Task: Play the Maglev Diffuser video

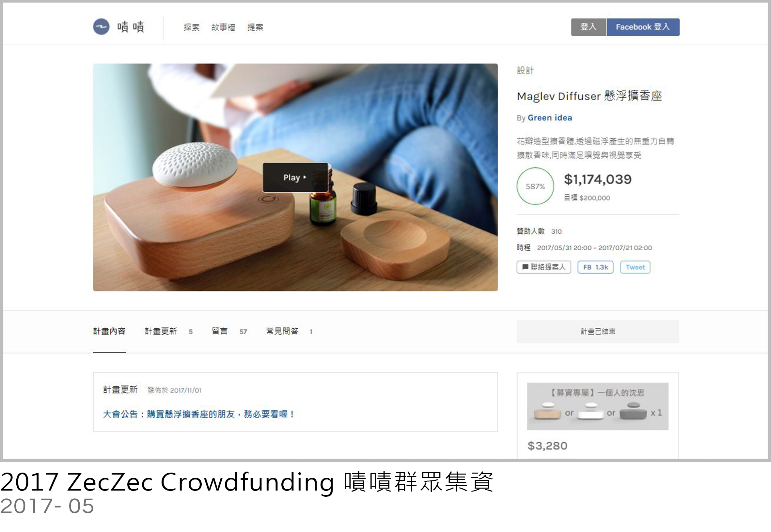Action: 295,177
